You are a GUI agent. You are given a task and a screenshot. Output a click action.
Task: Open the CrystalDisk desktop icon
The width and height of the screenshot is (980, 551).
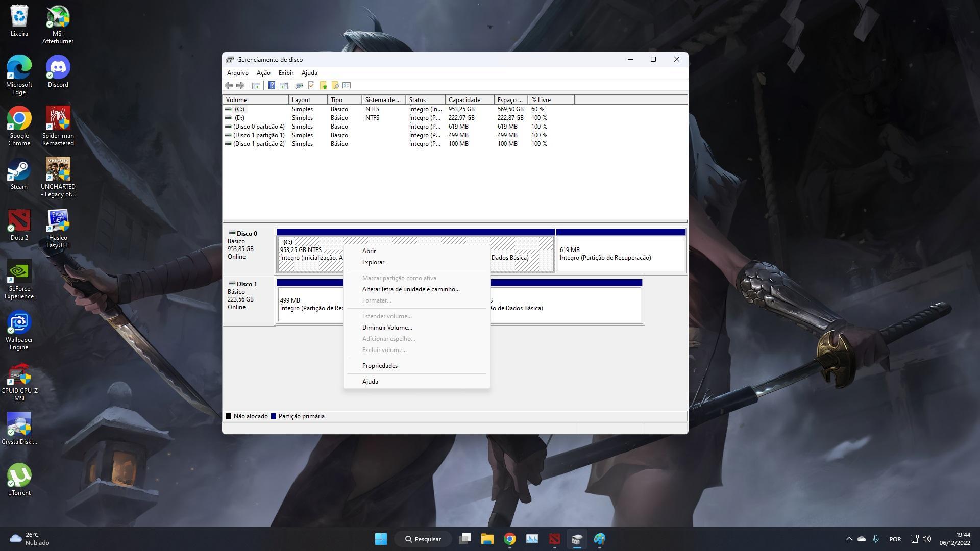pos(19,429)
